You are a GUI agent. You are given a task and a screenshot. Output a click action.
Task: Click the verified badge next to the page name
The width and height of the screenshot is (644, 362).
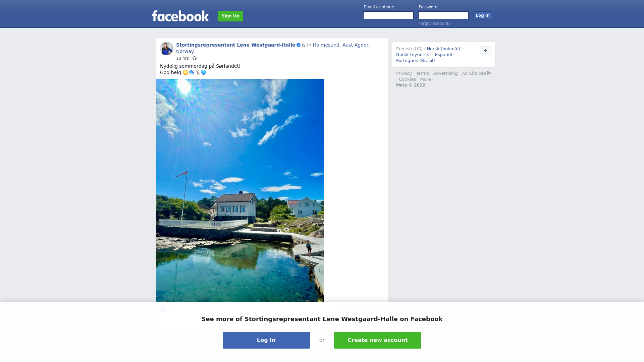click(299, 45)
